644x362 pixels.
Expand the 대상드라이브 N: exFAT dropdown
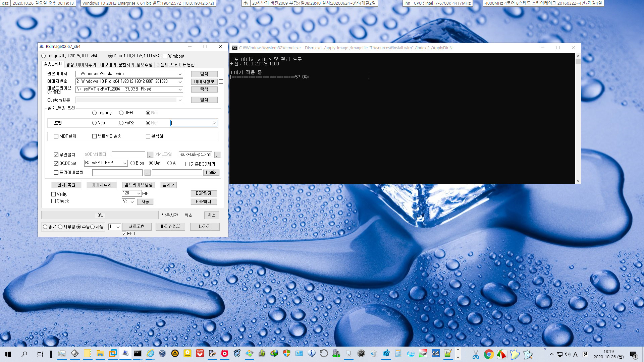click(180, 89)
